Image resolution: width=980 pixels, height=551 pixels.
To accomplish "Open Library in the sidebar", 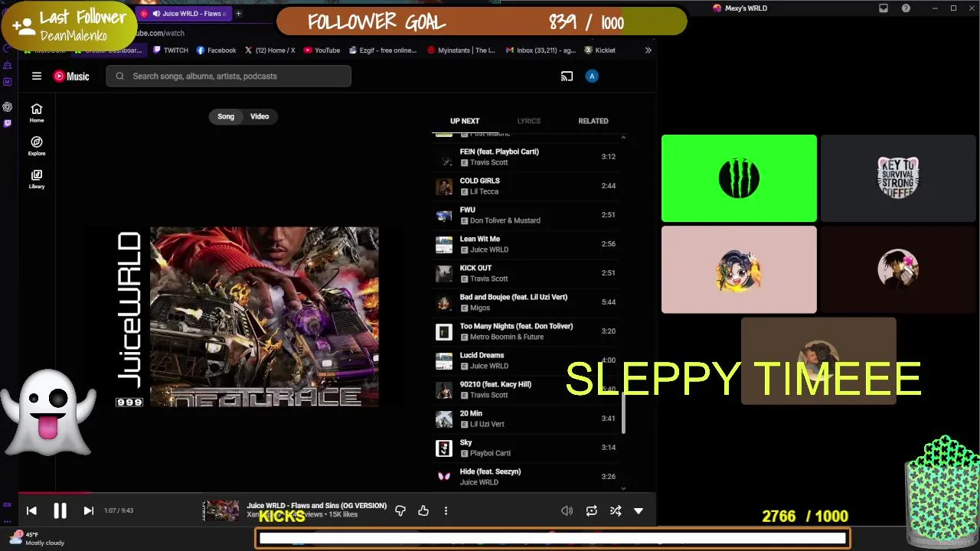I will pyautogui.click(x=37, y=178).
